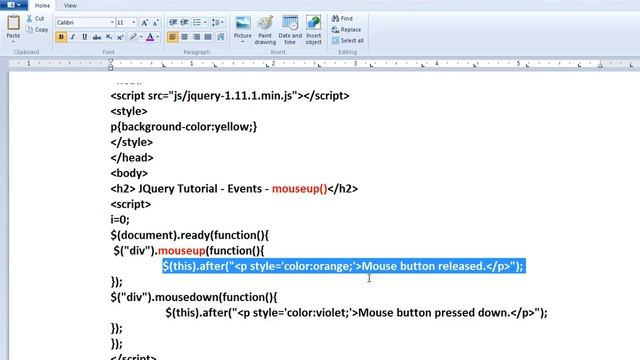Switch to the Home ribbon tab
640x360 pixels.
pyautogui.click(x=42, y=5)
